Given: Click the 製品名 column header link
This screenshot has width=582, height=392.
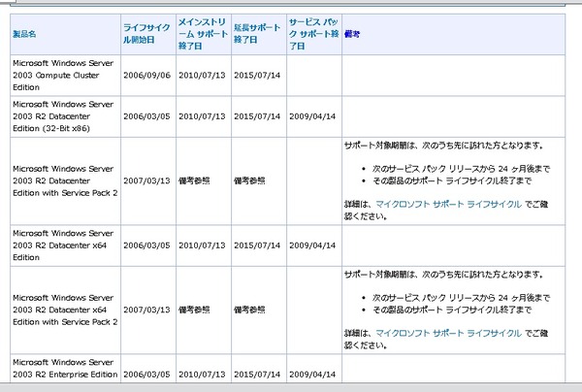Looking at the screenshot, I should (x=24, y=34).
